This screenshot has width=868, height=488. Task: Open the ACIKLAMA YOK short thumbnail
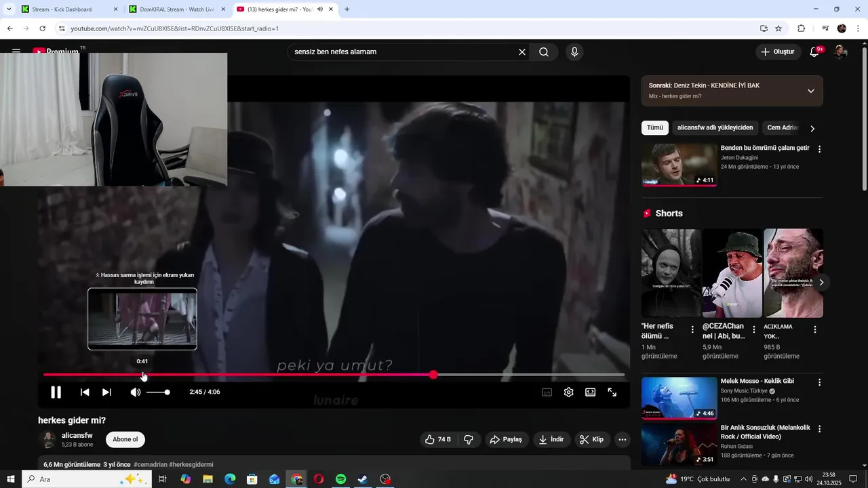(793, 273)
